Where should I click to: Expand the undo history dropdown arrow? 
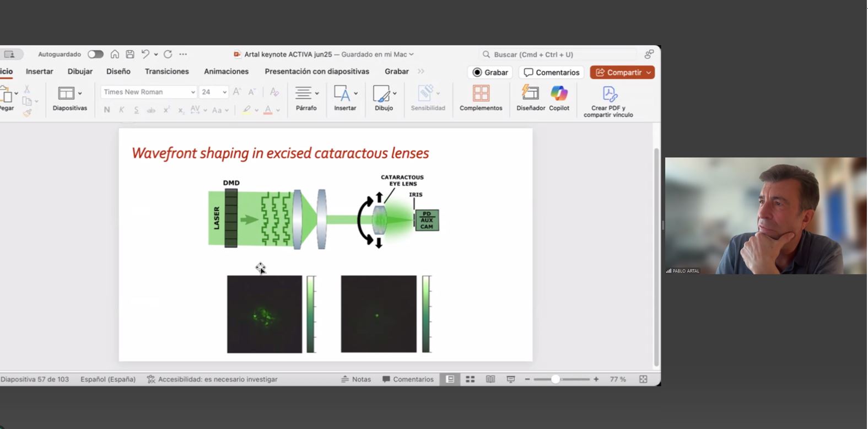[156, 54]
